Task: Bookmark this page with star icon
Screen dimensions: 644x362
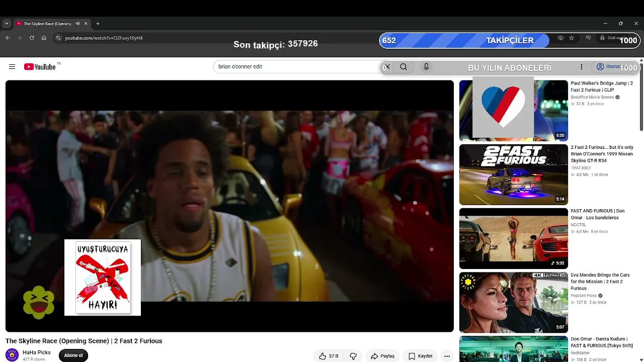Action: click(572, 38)
